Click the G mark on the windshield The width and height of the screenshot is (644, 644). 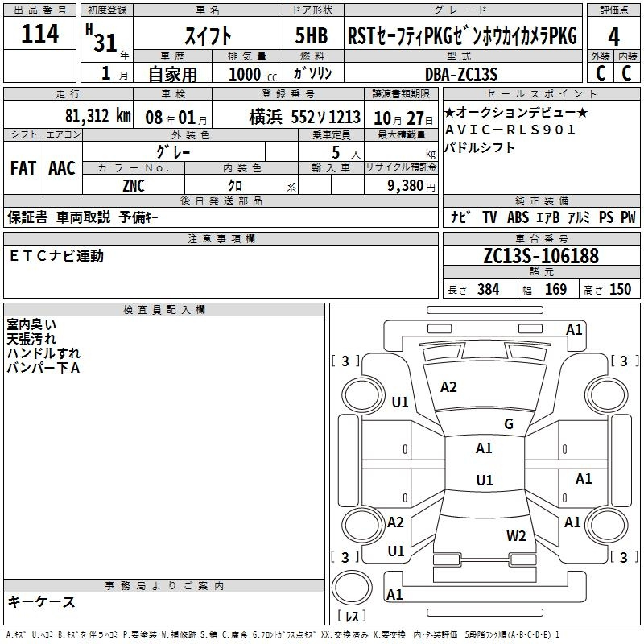[509, 424]
